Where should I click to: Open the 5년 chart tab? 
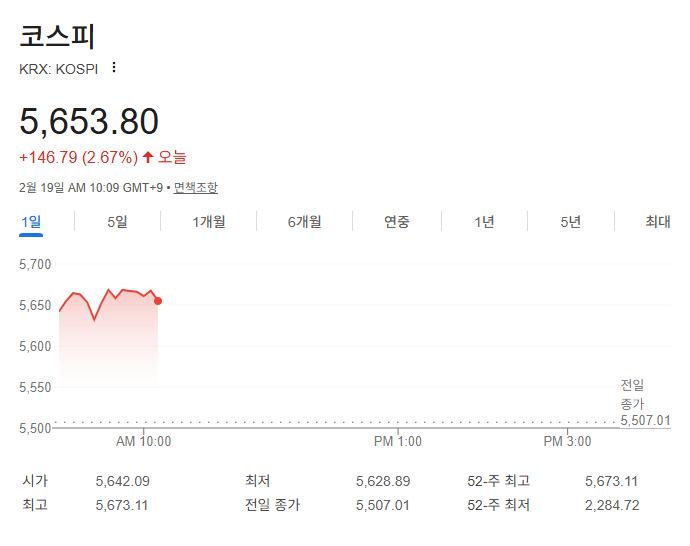click(570, 222)
